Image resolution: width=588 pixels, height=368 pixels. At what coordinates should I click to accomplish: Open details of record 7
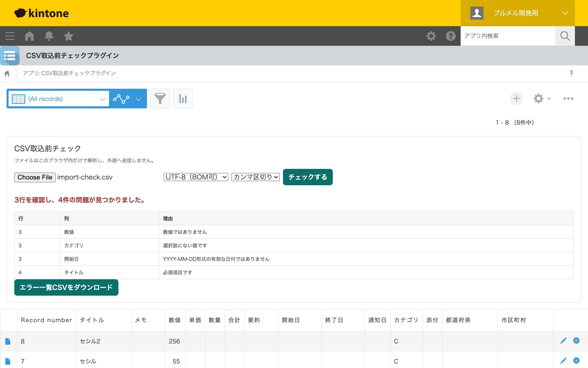click(8, 361)
